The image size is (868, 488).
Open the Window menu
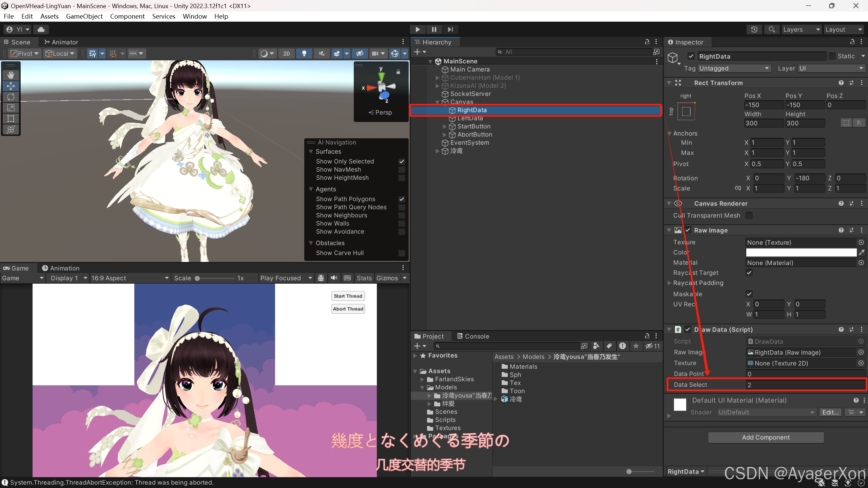195,16
